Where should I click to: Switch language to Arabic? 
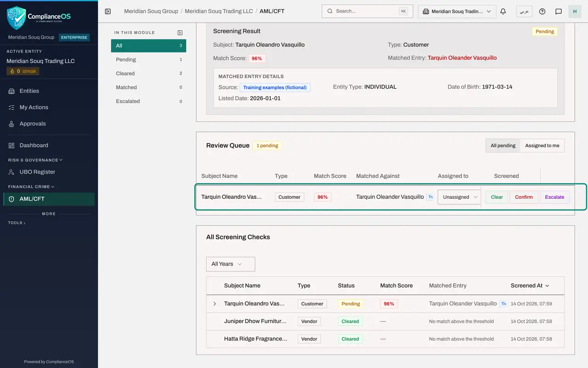(x=524, y=11)
